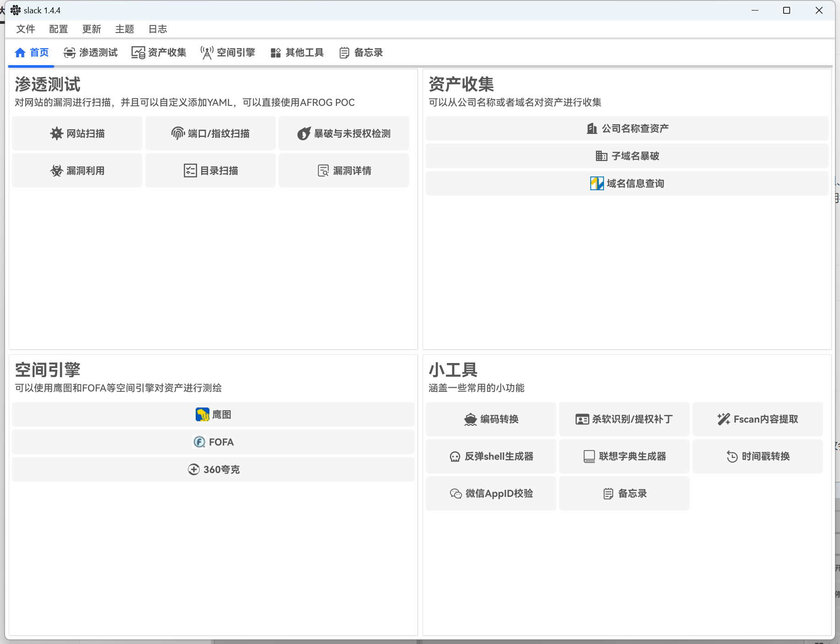840x644 pixels.
Task: Click the 360夸克 circle icon
Action: (194, 469)
